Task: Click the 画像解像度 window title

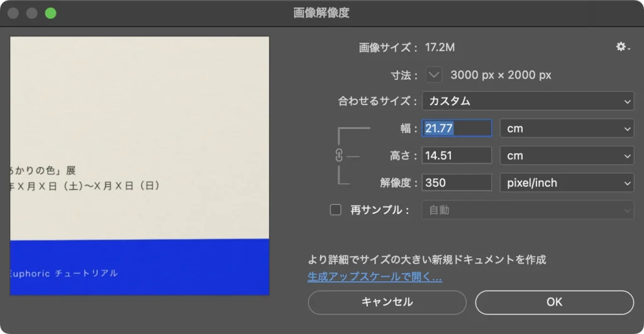Action: point(321,13)
